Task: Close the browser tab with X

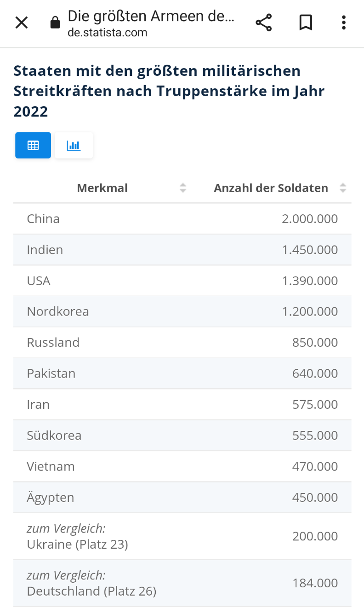Action: [x=22, y=23]
